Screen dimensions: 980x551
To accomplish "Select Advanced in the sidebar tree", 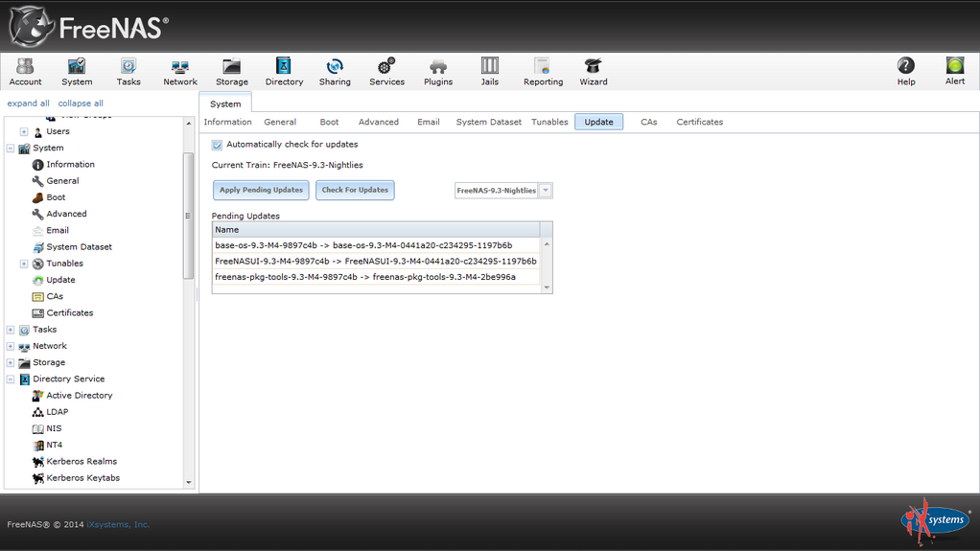I will (x=59, y=214).
